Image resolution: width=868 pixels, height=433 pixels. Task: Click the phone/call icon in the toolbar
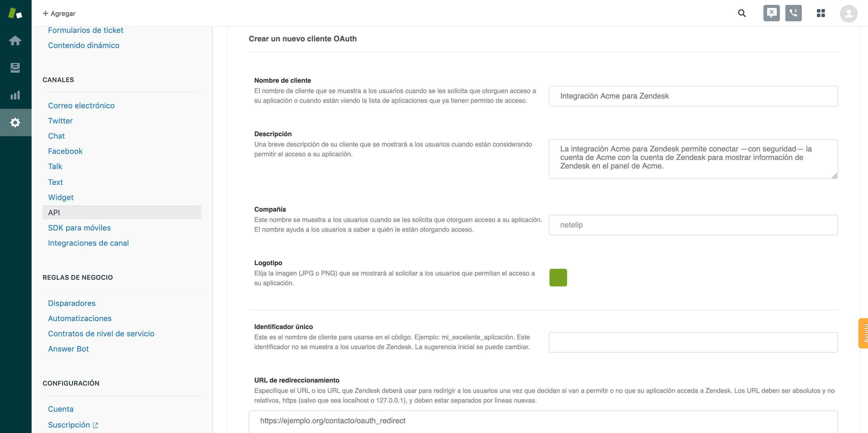coord(793,13)
